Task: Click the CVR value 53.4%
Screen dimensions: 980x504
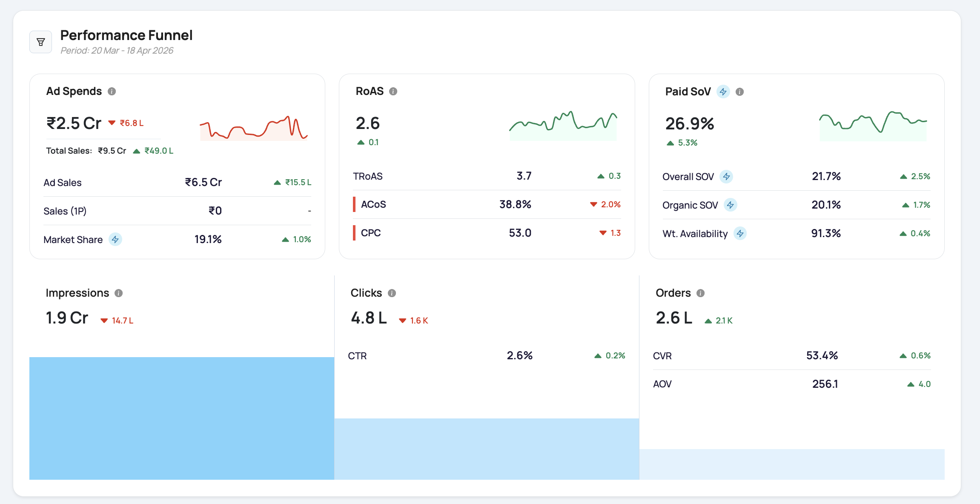Action: (822, 355)
